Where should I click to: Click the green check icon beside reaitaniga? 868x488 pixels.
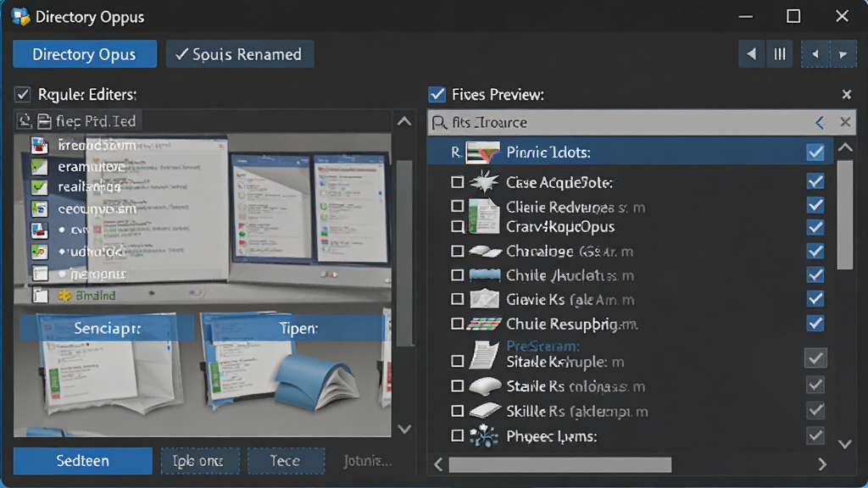tap(39, 187)
